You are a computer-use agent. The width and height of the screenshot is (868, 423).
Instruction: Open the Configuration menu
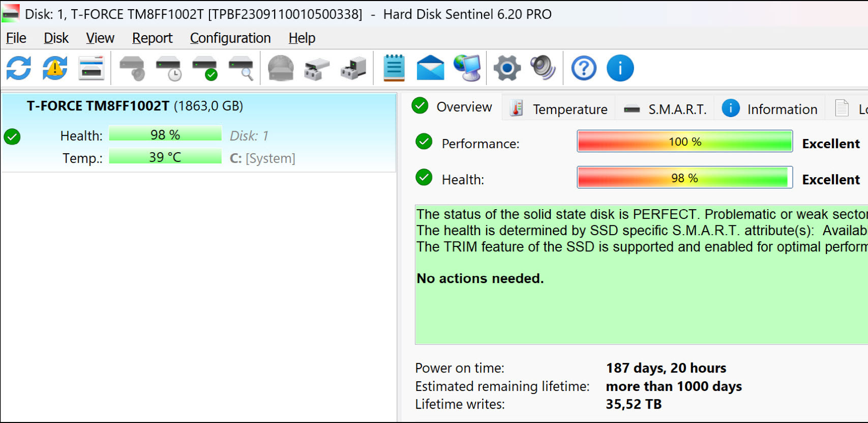coord(230,38)
